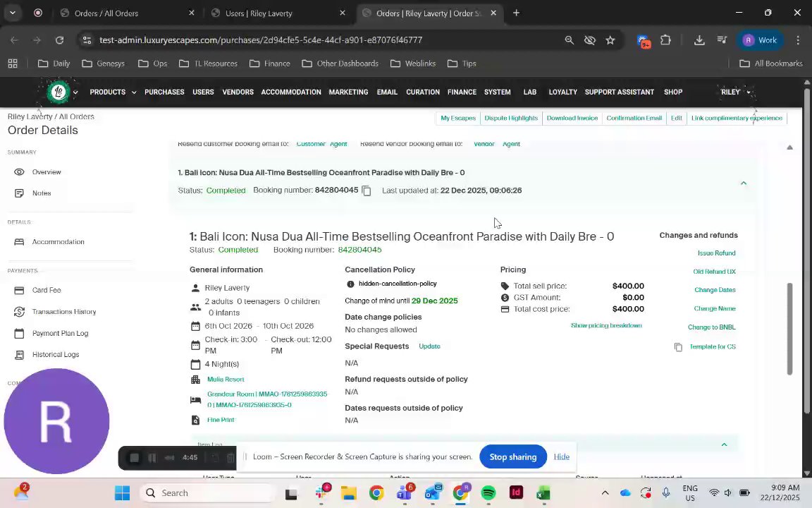
Task: Click the Luxury Escapes logo
Action: click(x=59, y=92)
